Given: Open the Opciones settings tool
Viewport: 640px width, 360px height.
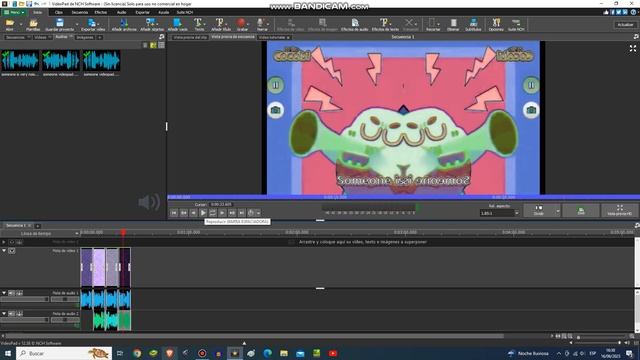Looking at the screenshot, I should click(496, 24).
